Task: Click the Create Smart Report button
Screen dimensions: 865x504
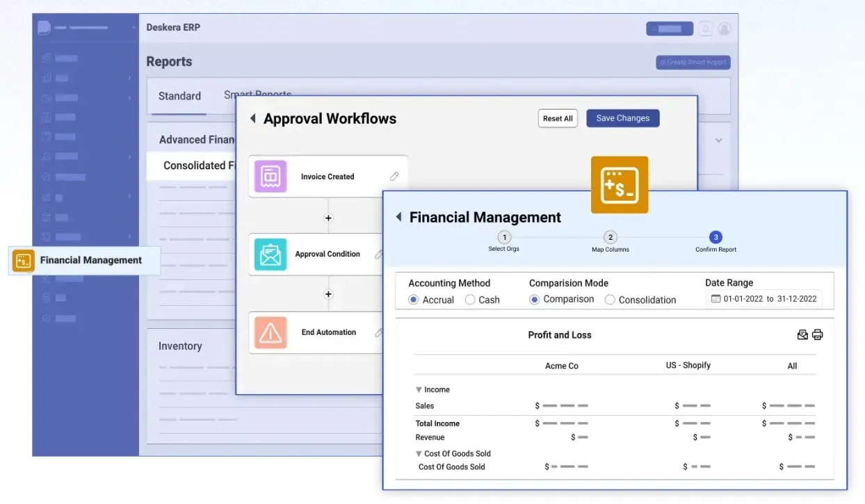Action: pyautogui.click(x=693, y=62)
